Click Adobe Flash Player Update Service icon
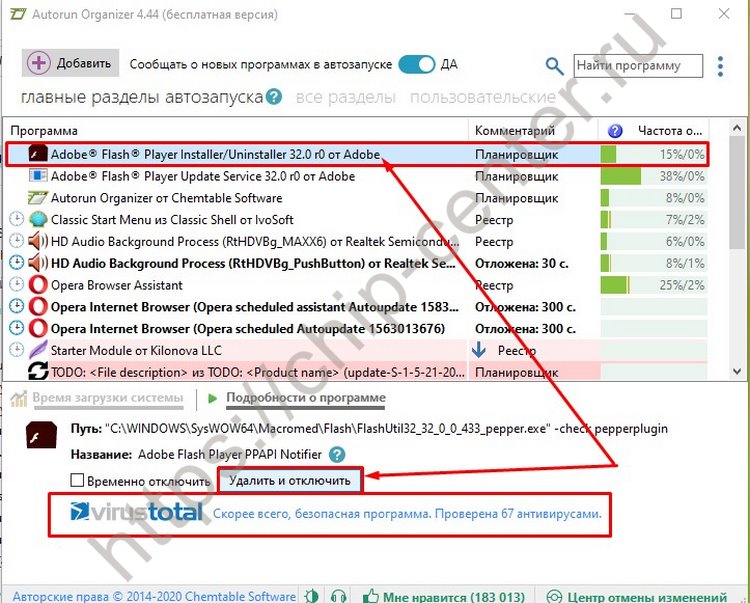The height and width of the screenshot is (603, 750). pyautogui.click(x=38, y=175)
